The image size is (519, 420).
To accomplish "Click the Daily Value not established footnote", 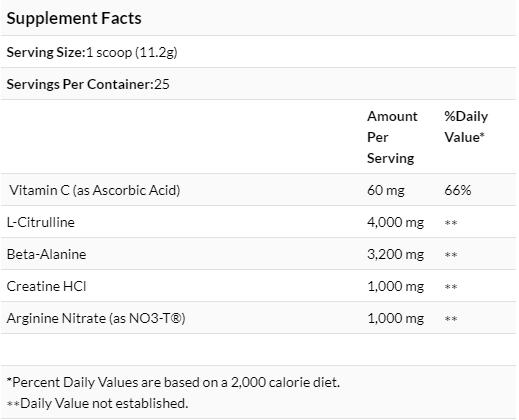I will tap(97, 403).
